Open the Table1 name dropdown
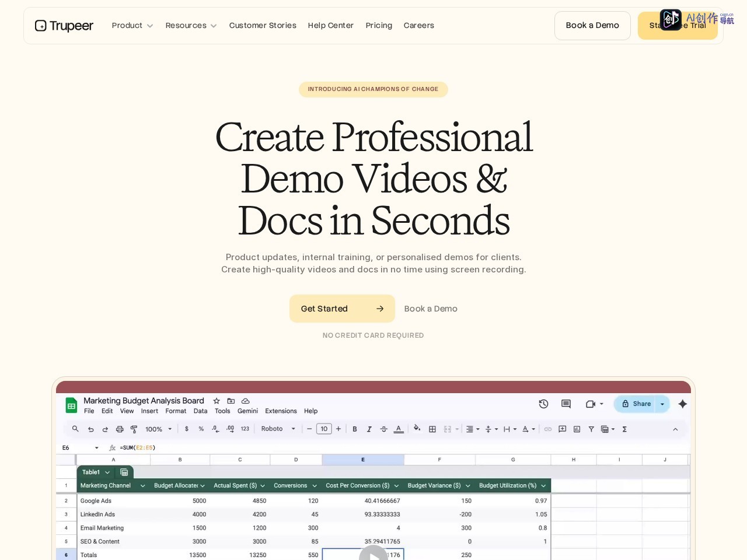The image size is (747, 560). [107, 473]
